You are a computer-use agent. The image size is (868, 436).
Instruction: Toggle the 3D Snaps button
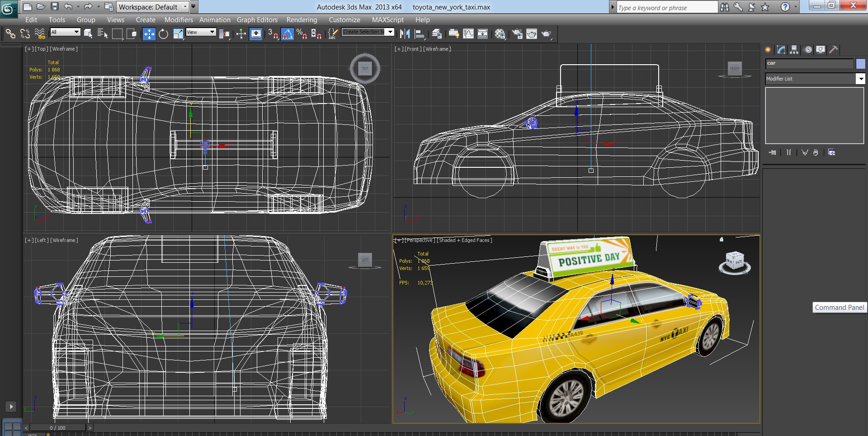[x=273, y=34]
